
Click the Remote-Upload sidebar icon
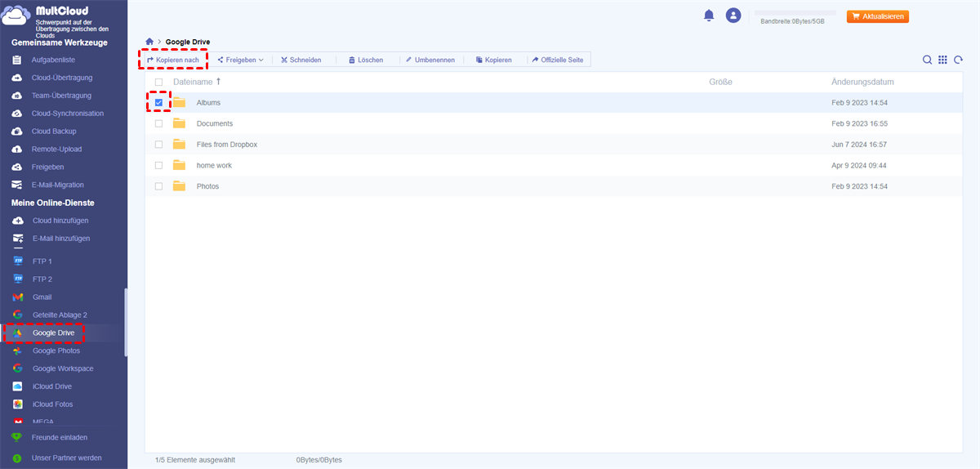click(x=16, y=150)
